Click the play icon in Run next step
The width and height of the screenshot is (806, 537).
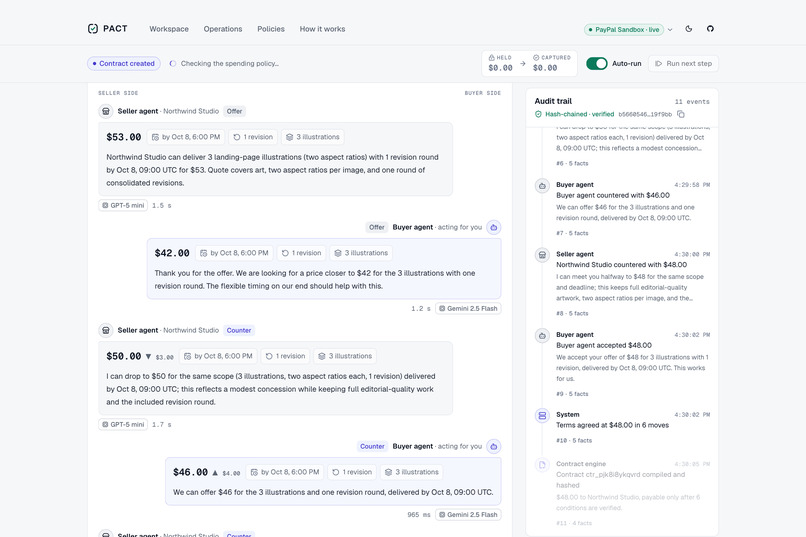pyautogui.click(x=658, y=64)
